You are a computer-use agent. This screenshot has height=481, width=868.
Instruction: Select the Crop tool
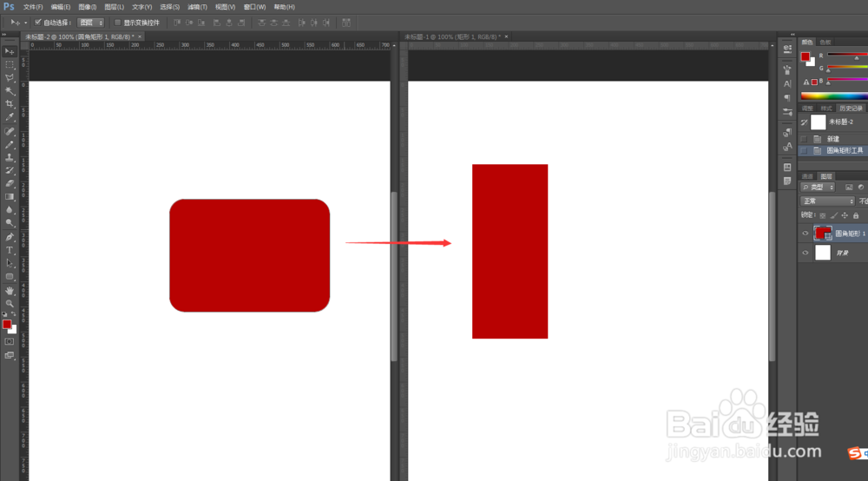10,104
